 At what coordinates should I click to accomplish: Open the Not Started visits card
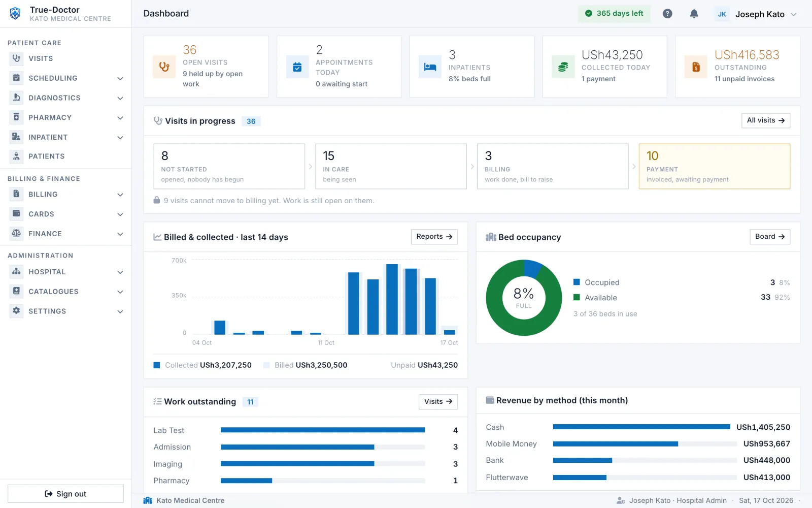(x=229, y=166)
